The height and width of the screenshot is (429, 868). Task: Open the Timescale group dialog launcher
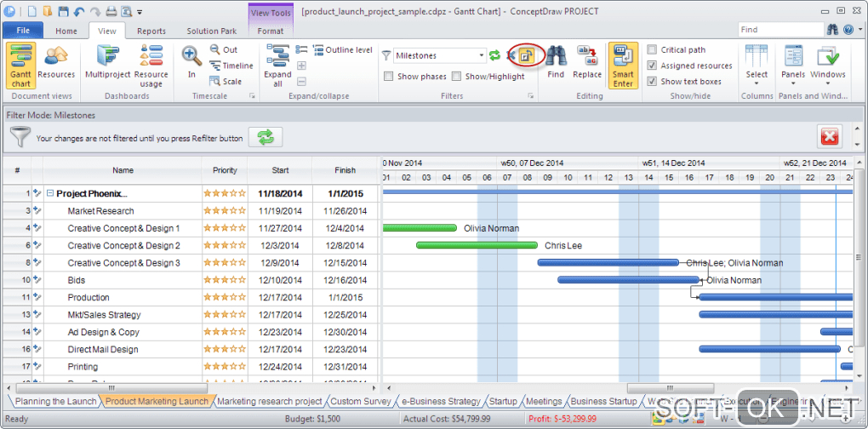tap(253, 96)
